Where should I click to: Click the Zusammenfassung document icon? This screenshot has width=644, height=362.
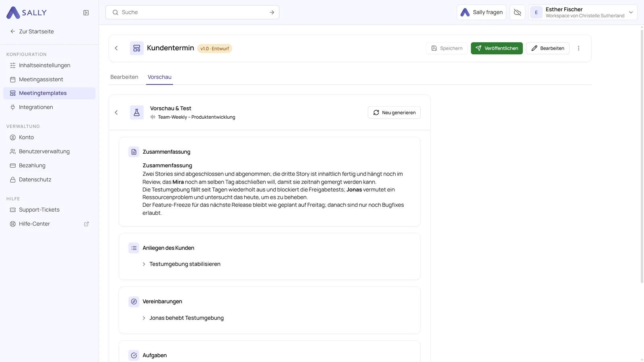134,152
